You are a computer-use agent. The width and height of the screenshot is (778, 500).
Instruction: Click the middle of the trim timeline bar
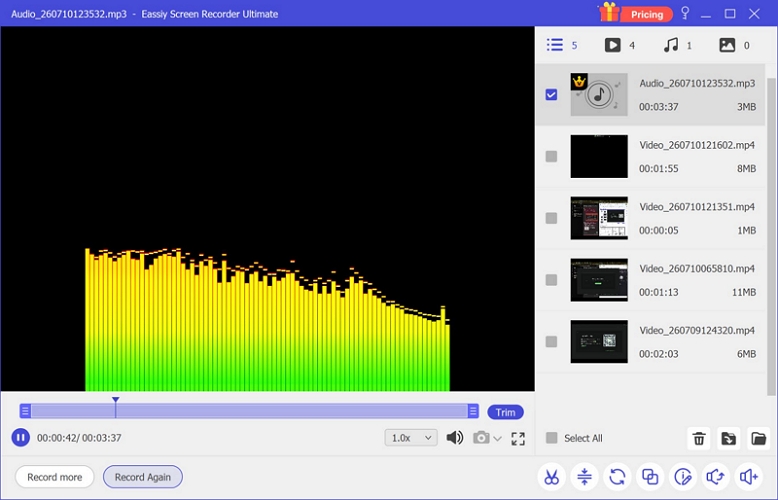[249, 411]
